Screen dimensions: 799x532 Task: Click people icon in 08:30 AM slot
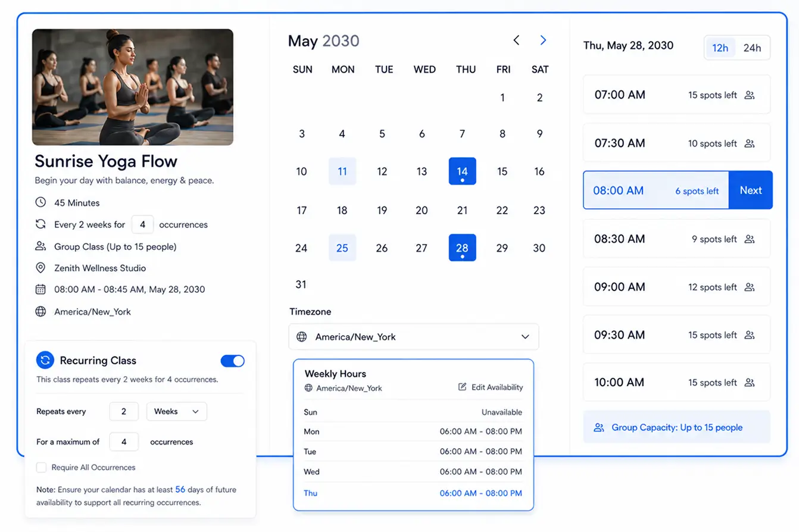point(750,239)
